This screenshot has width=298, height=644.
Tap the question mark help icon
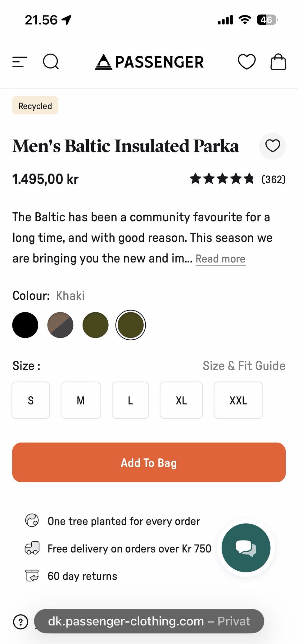[20, 622]
